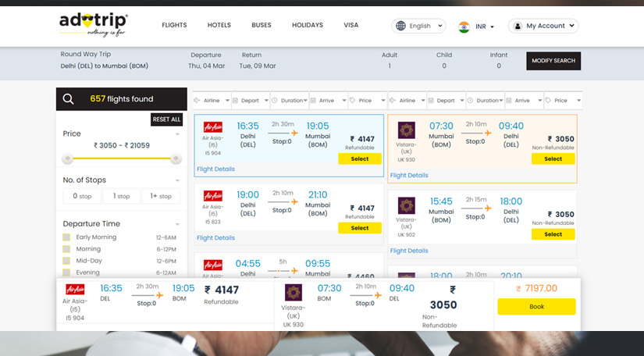
Task: Click the My Account user icon
Action: 518,26
